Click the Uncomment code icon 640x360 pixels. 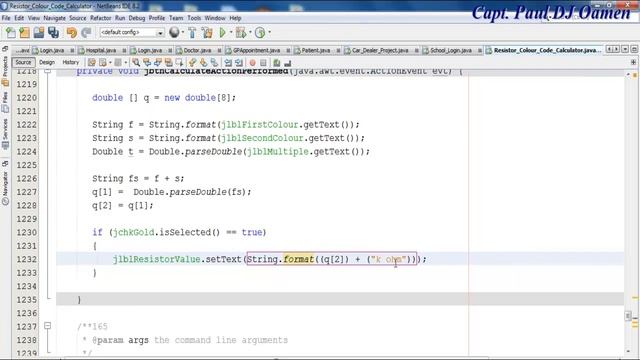(x=288, y=63)
